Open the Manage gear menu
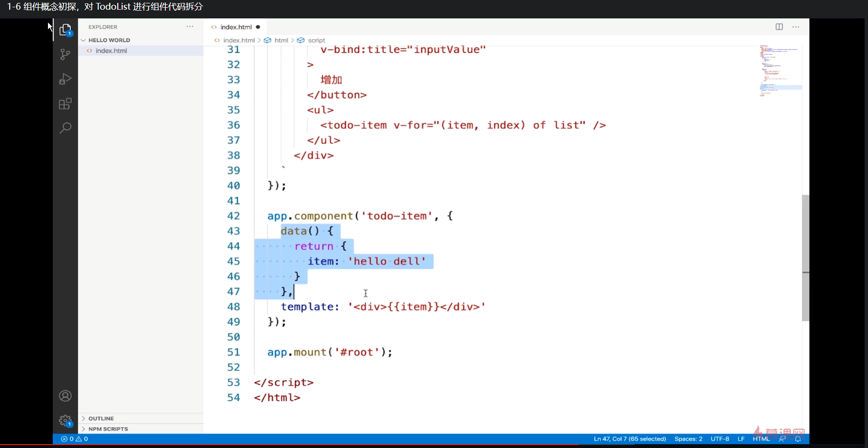 65,420
